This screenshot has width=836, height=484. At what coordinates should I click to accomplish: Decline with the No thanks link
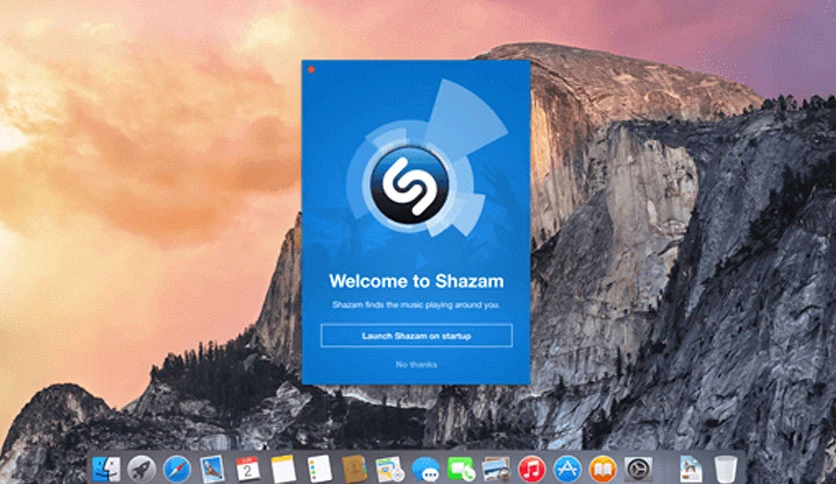point(416,365)
